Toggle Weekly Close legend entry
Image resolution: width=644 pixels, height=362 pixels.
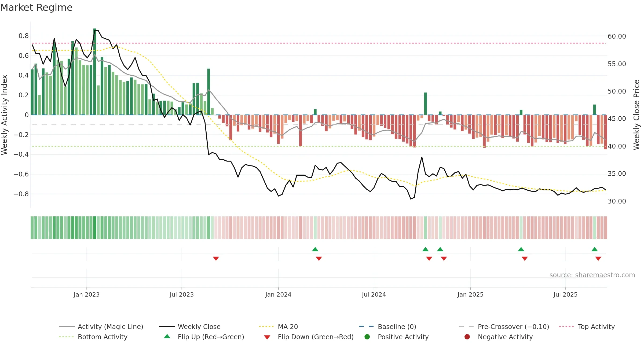click(x=190, y=327)
